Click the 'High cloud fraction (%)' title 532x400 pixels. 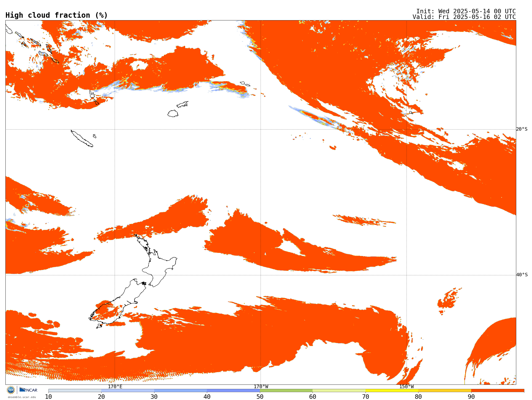[x=57, y=15]
